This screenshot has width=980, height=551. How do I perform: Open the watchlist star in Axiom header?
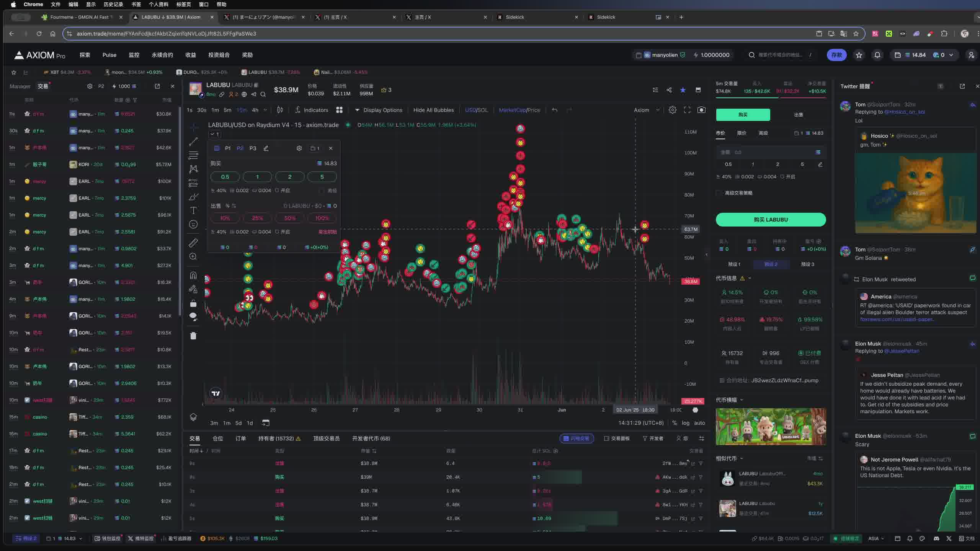coord(859,55)
